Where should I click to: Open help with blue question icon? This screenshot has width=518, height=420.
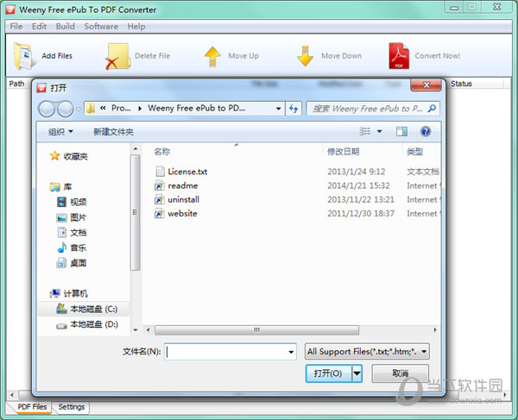click(x=426, y=131)
